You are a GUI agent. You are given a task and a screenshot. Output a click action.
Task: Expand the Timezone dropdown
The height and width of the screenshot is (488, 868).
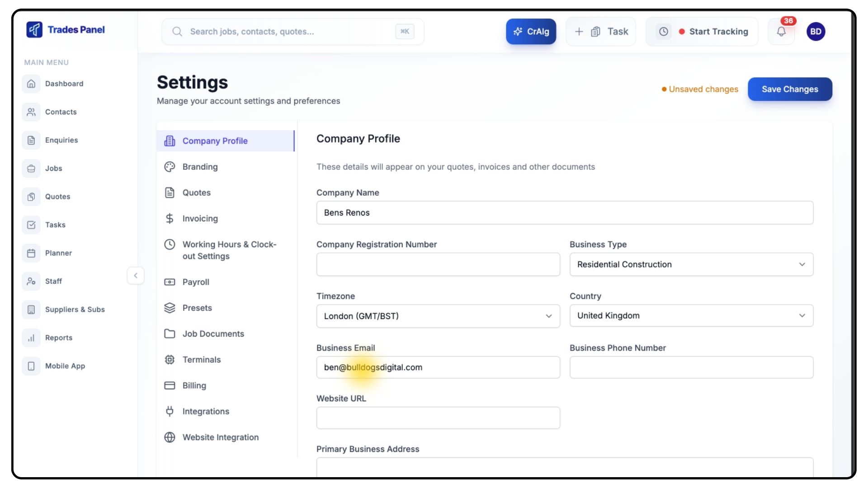click(438, 316)
